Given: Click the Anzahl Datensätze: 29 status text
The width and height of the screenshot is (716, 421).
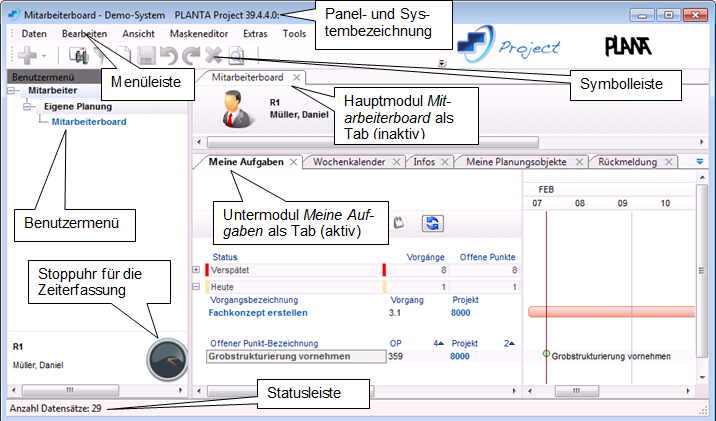Looking at the screenshot, I should coord(56,408).
